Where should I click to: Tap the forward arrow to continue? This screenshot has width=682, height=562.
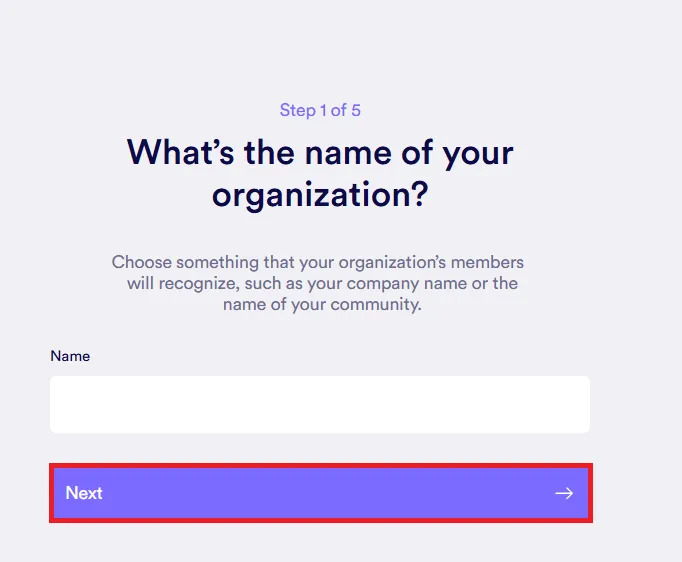[x=564, y=493]
